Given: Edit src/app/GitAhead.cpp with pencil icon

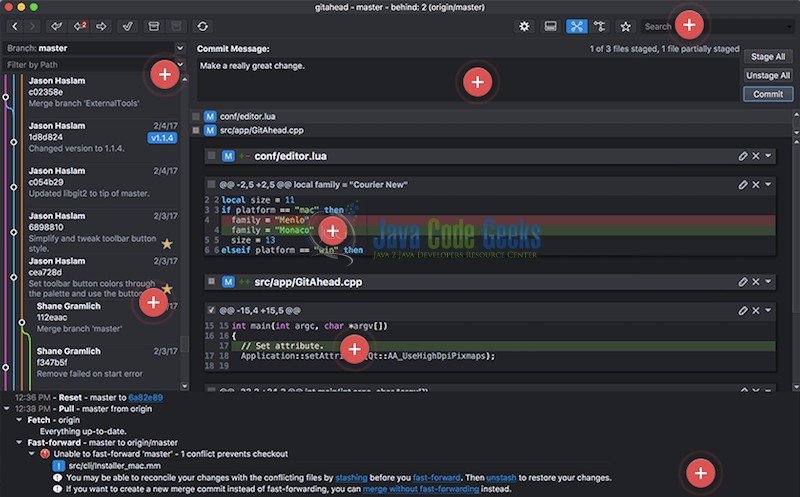Looking at the screenshot, I should pyautogui.click(x=743, y=282).
